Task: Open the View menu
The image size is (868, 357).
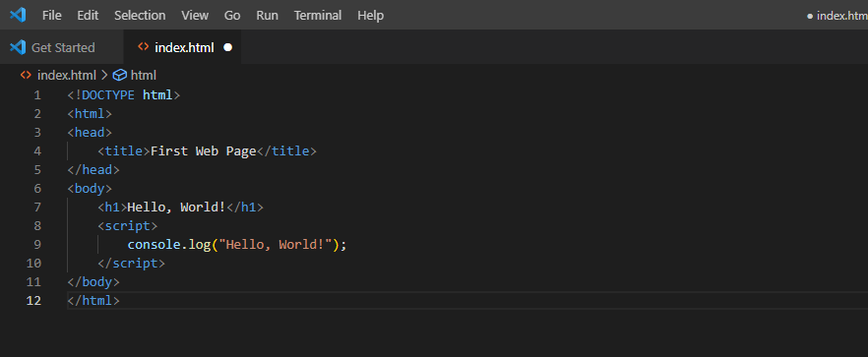Action: coord(195,16)
